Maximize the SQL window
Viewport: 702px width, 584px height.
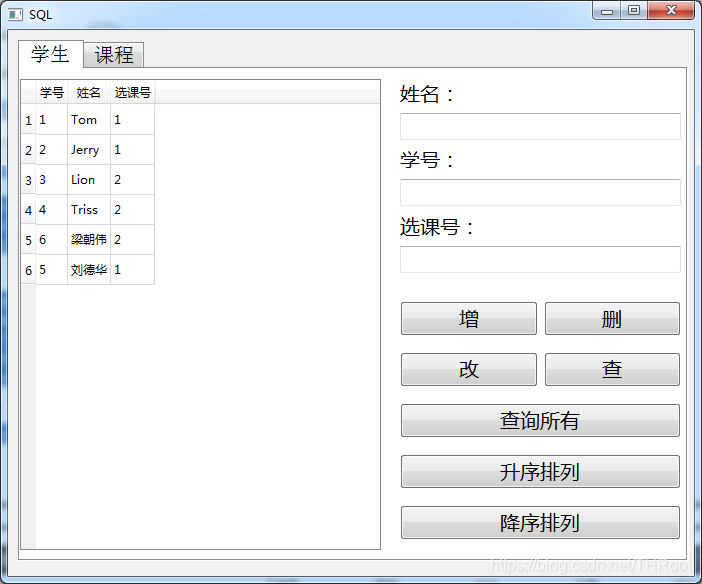[x=634, y=11]
